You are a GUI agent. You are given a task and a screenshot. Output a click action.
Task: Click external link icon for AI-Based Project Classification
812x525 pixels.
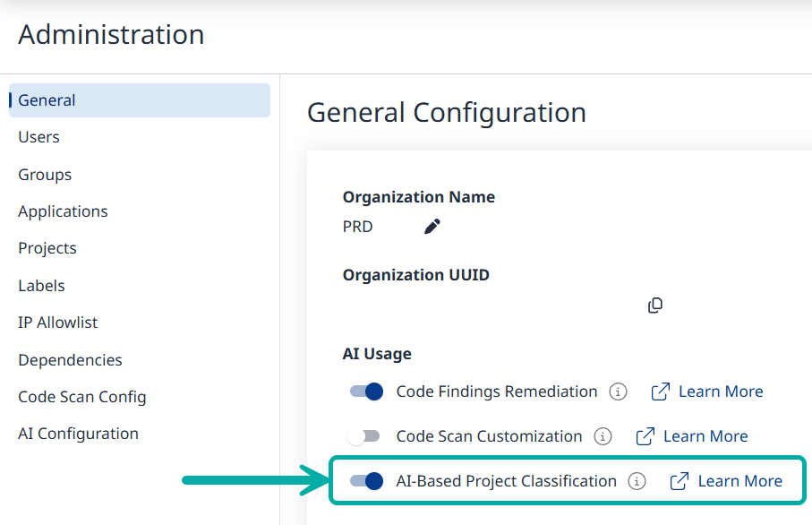pos(680,481)
